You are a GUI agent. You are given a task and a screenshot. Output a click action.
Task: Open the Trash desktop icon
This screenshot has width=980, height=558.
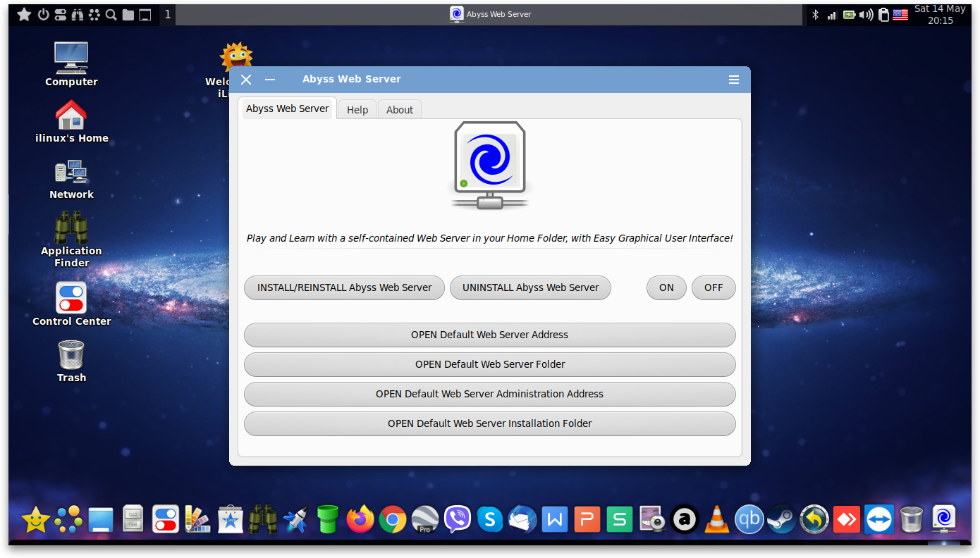[x=71, y=361]
